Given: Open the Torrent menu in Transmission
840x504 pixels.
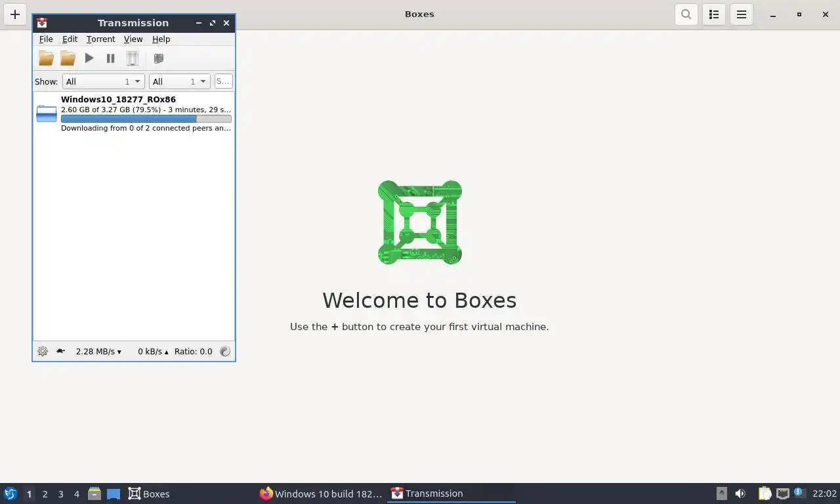Looking at the screenshot, I should click(100, 39).
